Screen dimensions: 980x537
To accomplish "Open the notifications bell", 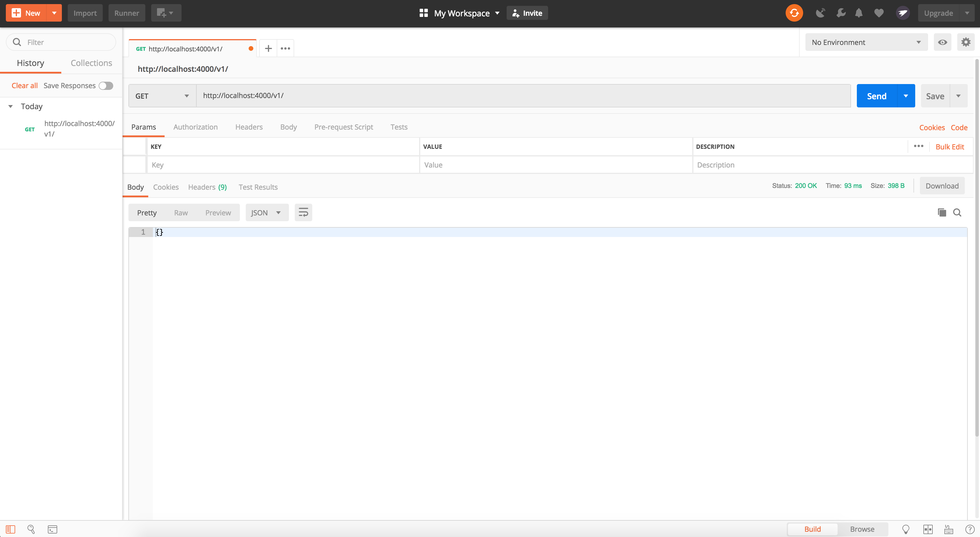I will pos(859,13).
